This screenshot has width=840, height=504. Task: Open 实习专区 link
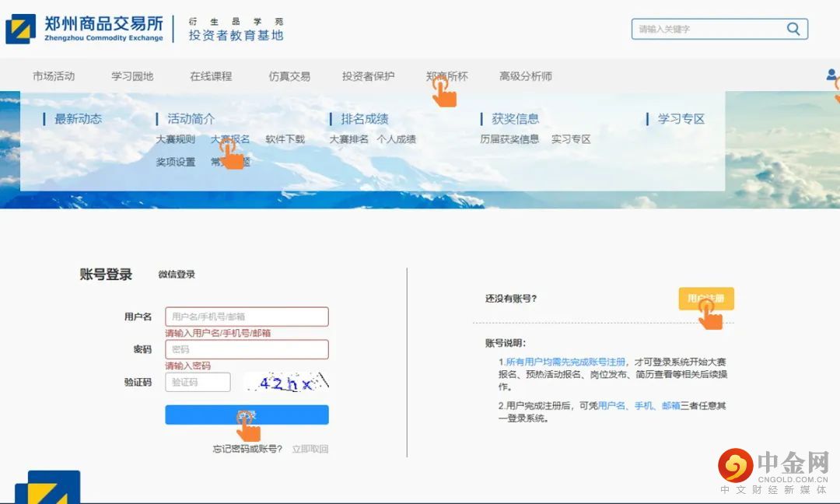[571, 139]
